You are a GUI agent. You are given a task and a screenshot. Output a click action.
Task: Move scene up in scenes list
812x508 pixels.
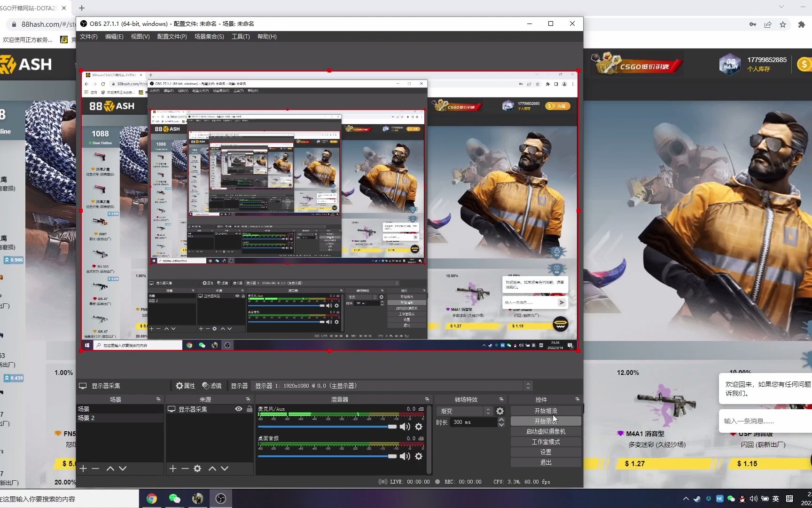pos(110,468)
